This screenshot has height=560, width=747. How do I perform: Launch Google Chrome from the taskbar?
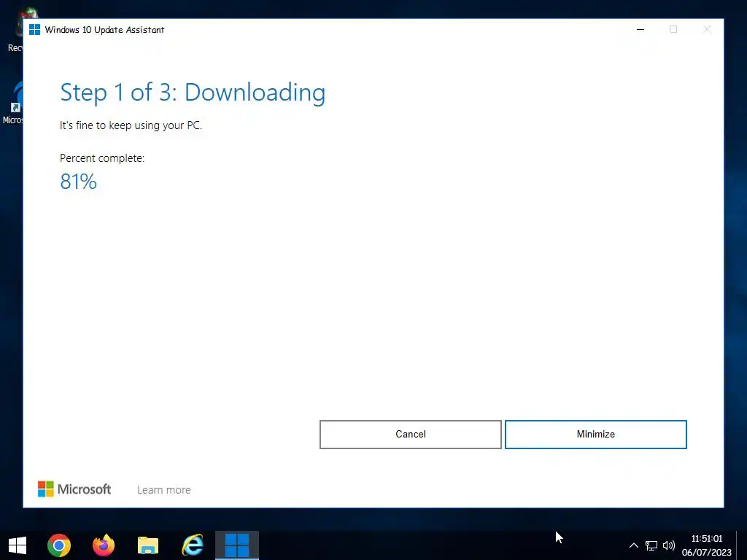pyautogui.click(x=59, y=545)
